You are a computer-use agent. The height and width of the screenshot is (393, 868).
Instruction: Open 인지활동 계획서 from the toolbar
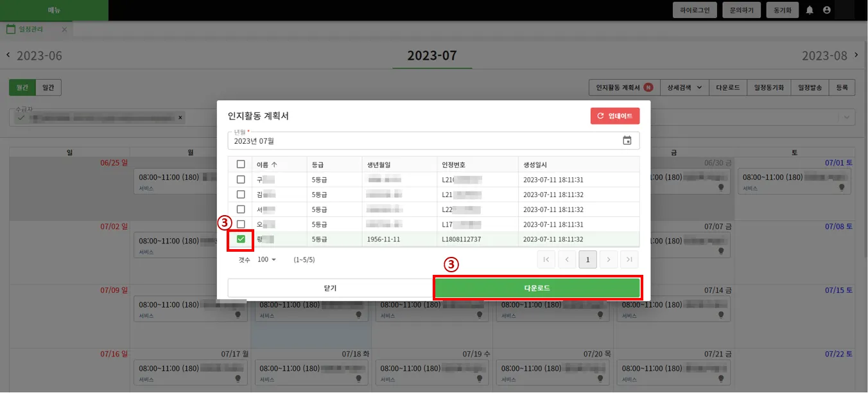point(625,87)
